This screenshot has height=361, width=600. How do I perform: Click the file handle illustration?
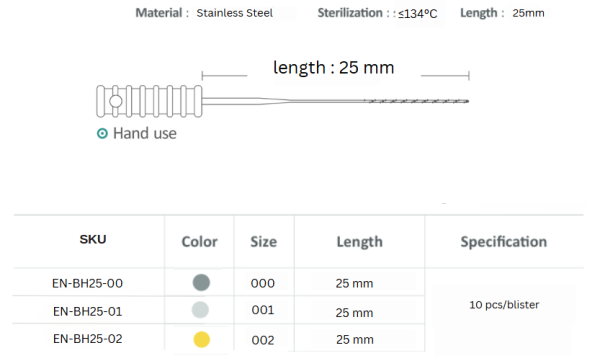click(149, 101)
